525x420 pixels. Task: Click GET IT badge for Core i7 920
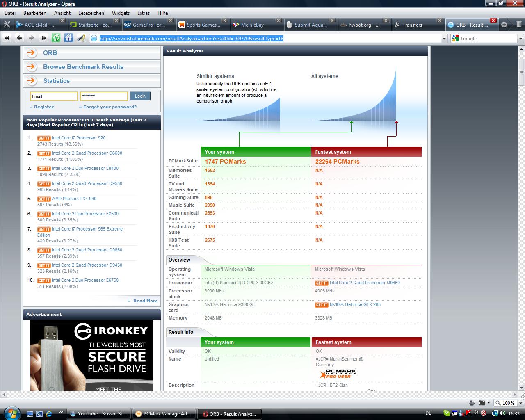click(44, 138)
